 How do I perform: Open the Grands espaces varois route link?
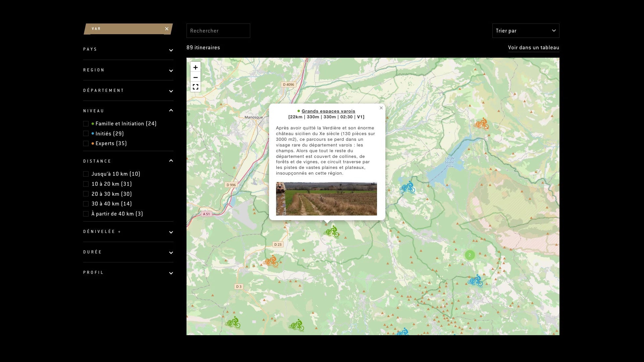pos(328,111)
